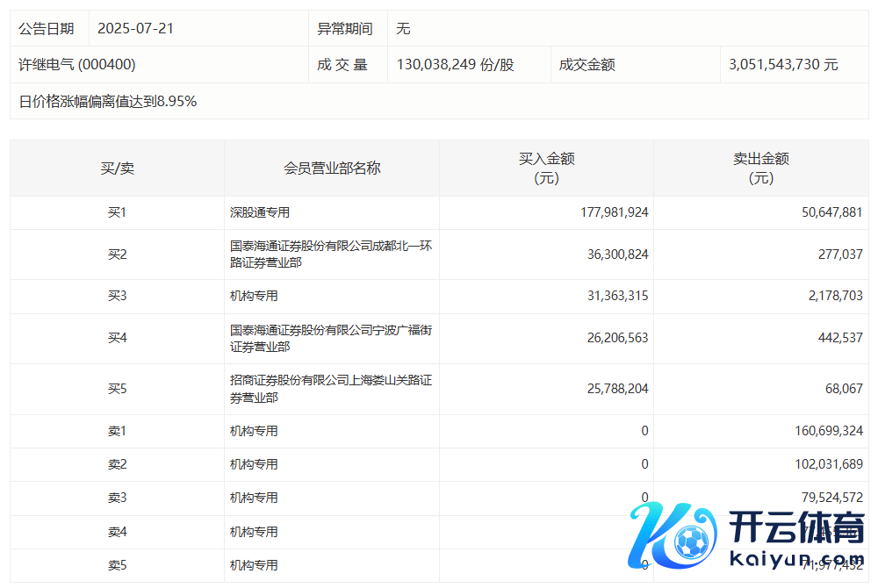
Task: Click the 宁波广福街证券营业部 broker name
Action: coord(330,339)
